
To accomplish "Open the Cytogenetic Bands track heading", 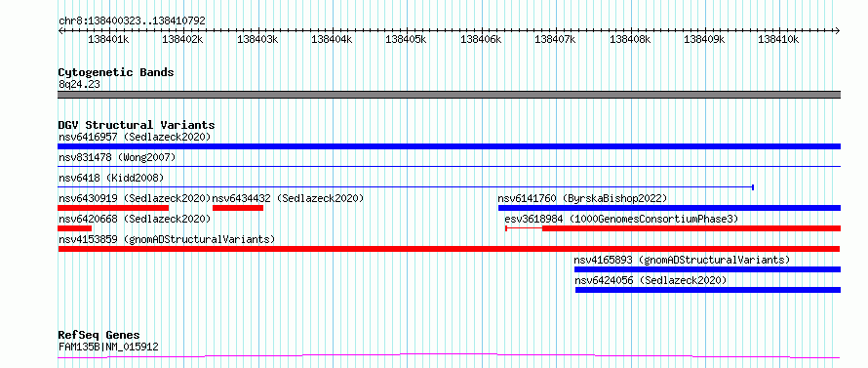I will (116, 72).
